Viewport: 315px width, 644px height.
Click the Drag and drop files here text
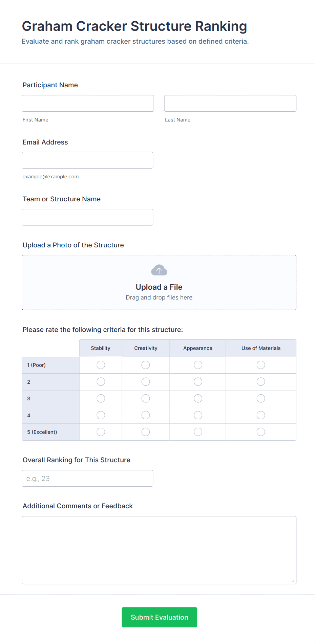[x=159, y=297]
